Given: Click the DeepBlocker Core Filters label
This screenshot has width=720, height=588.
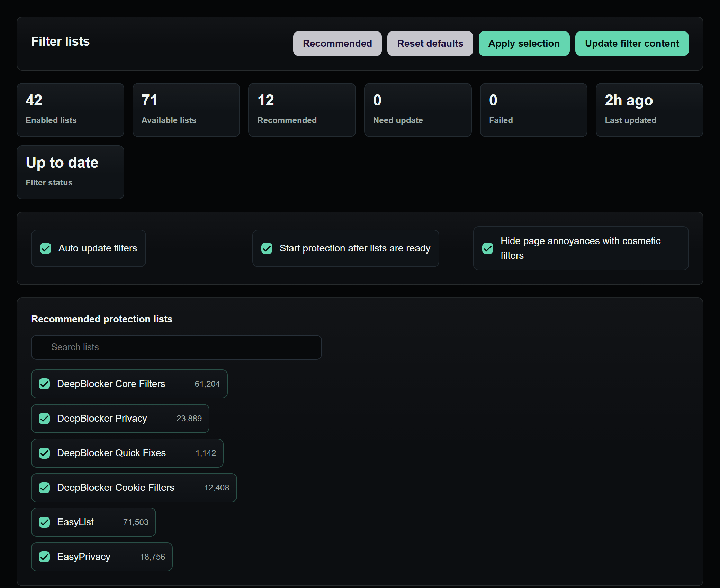Looking at the screenshot, I should 111,384.
